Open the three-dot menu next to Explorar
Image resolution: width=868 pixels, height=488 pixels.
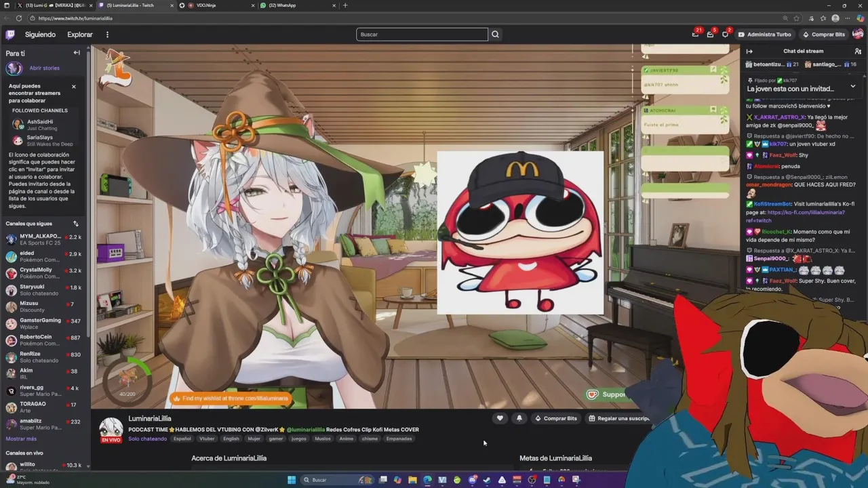(x=107, y=35)
